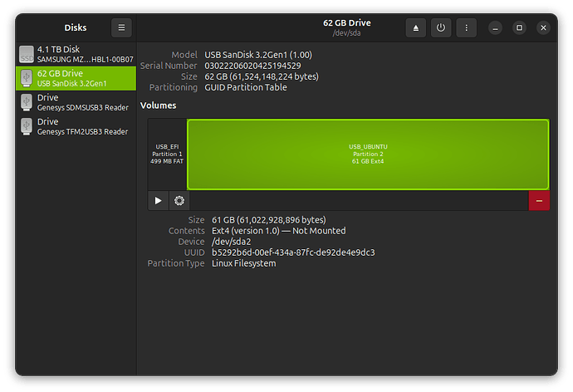
Task: Click the UUID value b5292b6d-00ef-434a-87fc-de92de4e9dc3
Action: click(x=293, y=252)
